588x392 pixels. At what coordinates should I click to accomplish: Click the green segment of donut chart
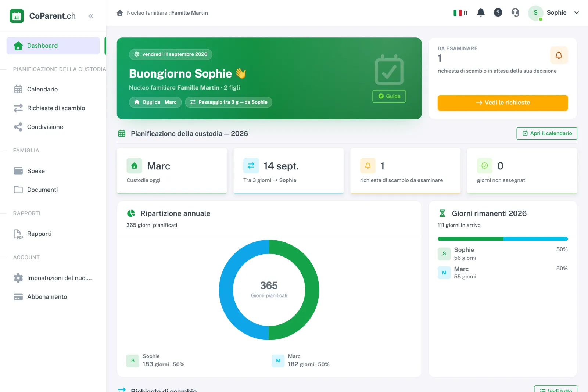click(x=312, y=290)
